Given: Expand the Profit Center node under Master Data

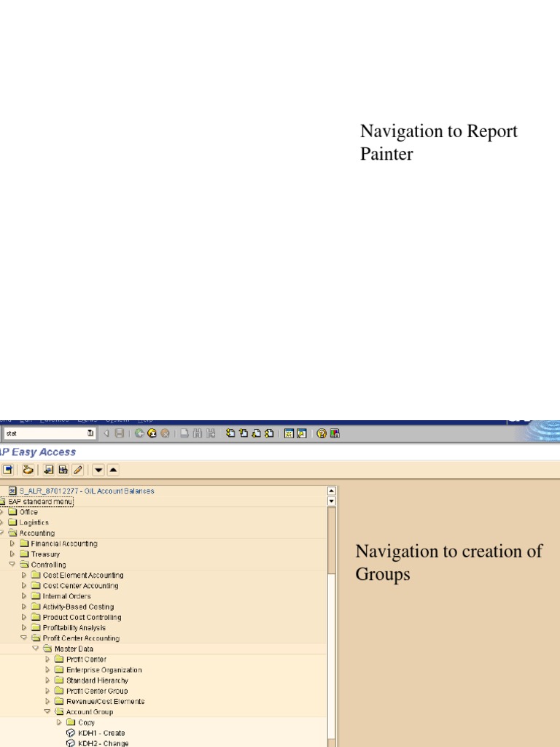Looking at the screenshot, I should (47, 659).
